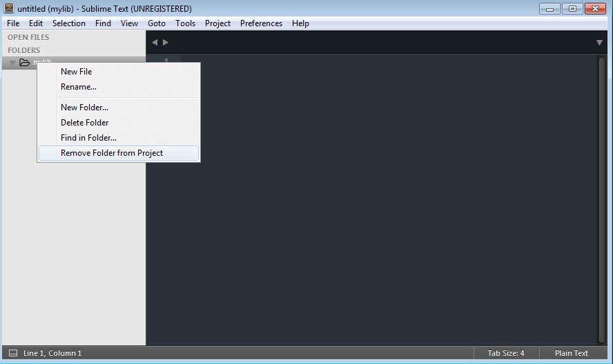Click the OPEN FILES sidebar heading

(28, 37)
